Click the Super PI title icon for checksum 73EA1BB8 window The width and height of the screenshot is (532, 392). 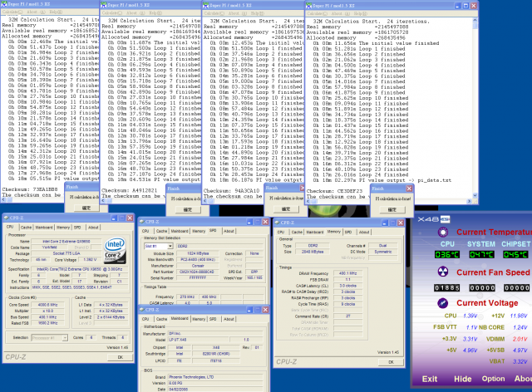pos(4,4)
